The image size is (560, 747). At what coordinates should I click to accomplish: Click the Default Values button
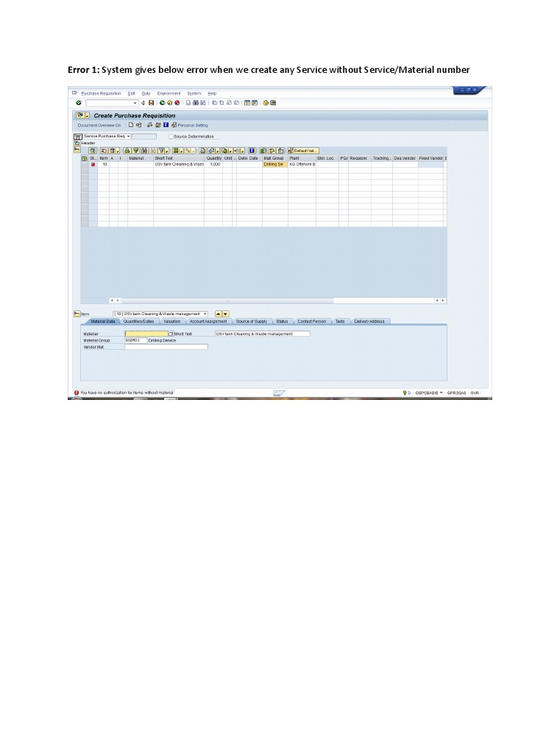[303, 150]
